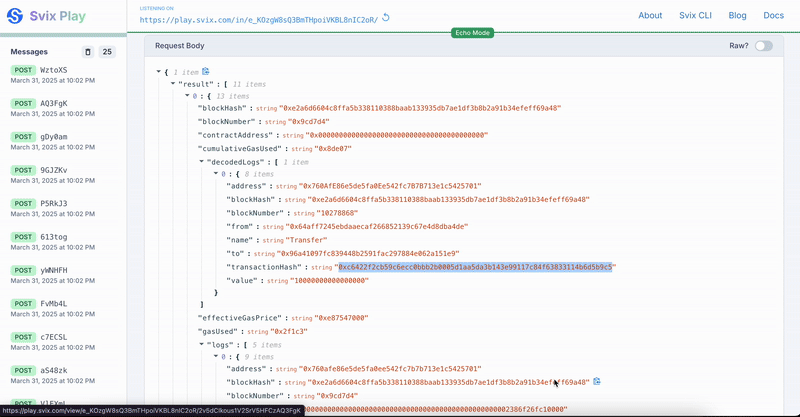800x417 pixels.
Task: Open the Blog link
Action: (x=738, y=15)
